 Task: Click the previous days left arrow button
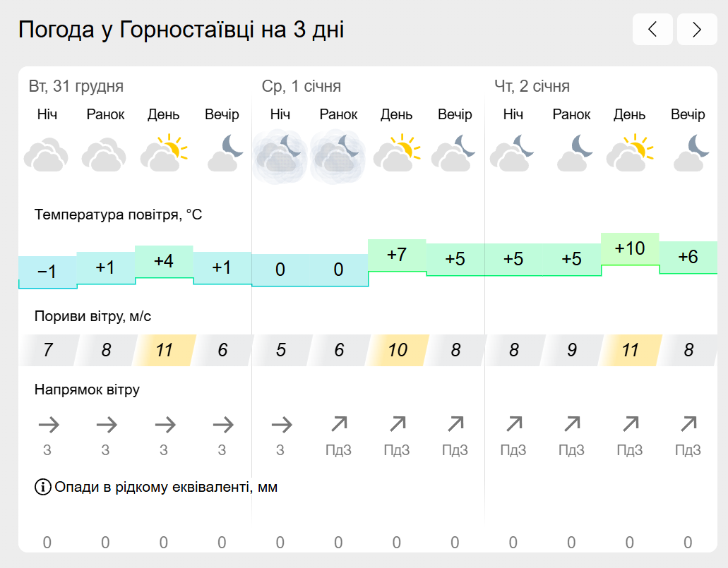[x=652, y=29]
